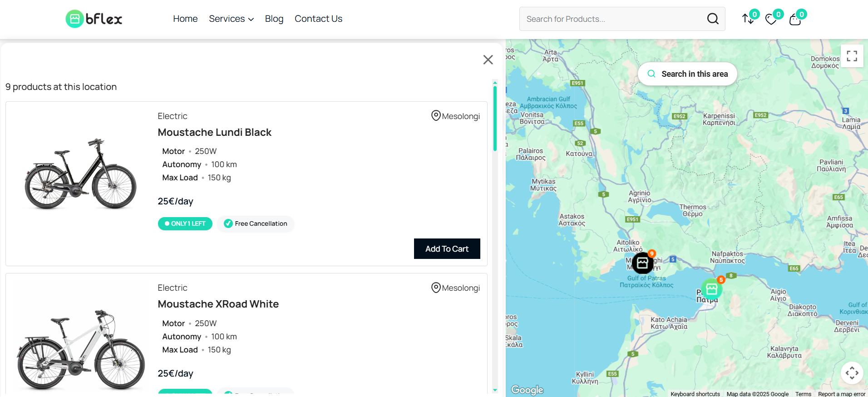
Task: Open the shopping cart bag icon
Action: [795, 20]
